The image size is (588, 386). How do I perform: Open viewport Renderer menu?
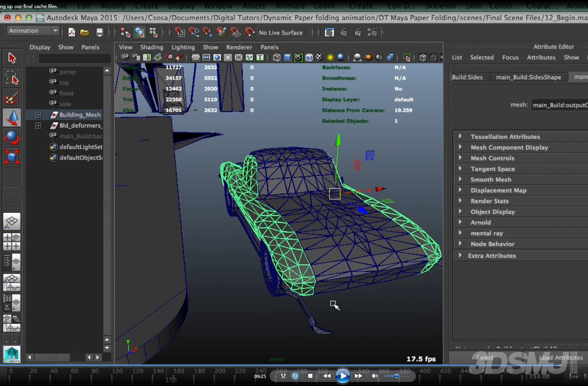click(x=239, y=47)
